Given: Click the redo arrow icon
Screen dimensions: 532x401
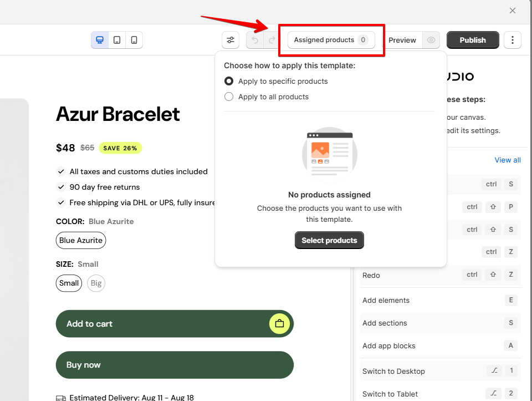Looking at the screenshot, I should (x=272, y=40).
